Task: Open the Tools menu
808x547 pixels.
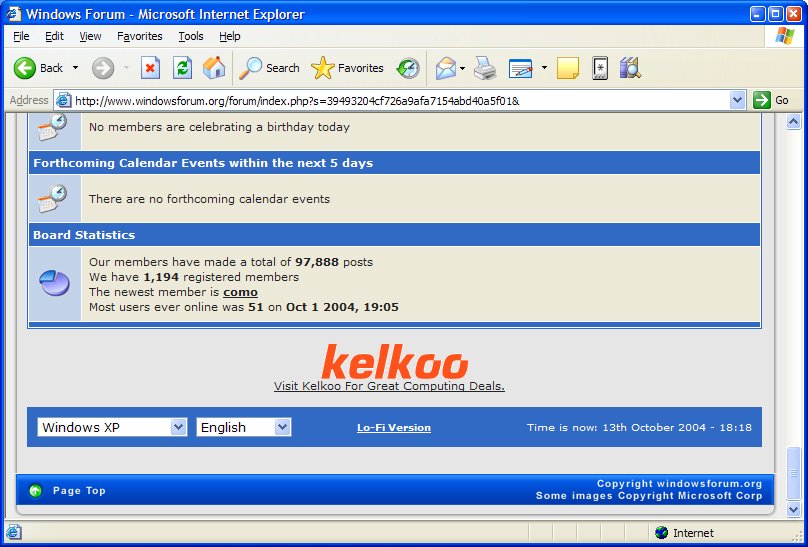Action: pyautogui.click(x=191, y=36)
